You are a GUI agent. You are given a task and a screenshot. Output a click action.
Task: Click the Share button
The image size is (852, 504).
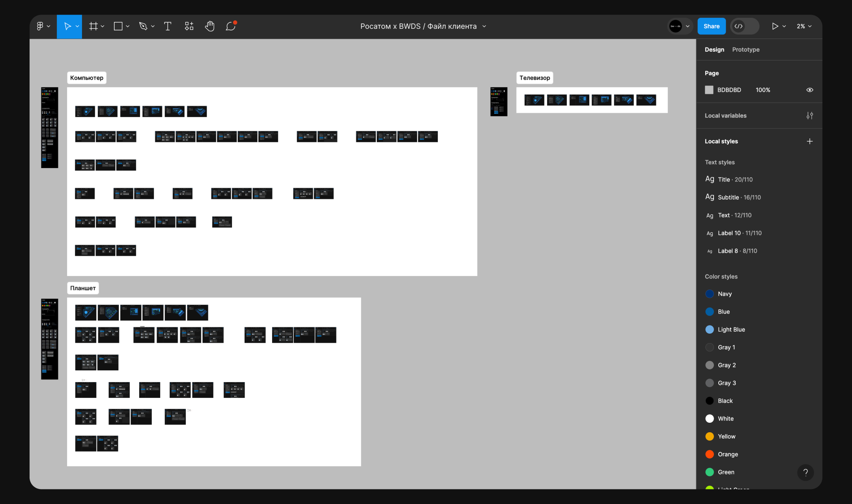coord(711,26)
